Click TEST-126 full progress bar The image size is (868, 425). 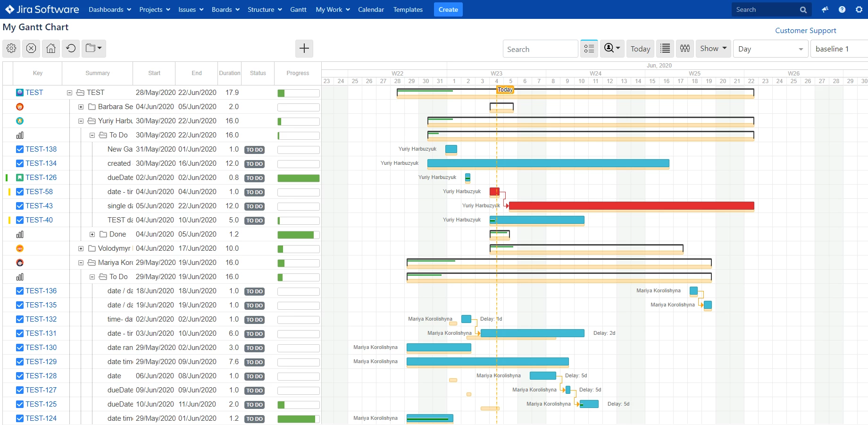(x=299, y=178)
